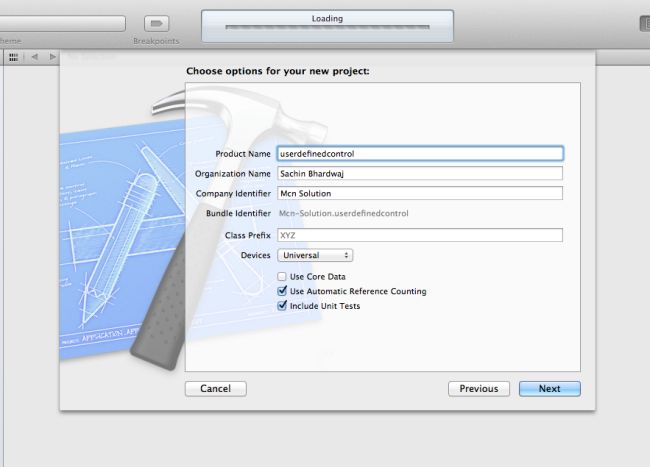
Task: Click the Class Prefix field
Action: point(420,235)
